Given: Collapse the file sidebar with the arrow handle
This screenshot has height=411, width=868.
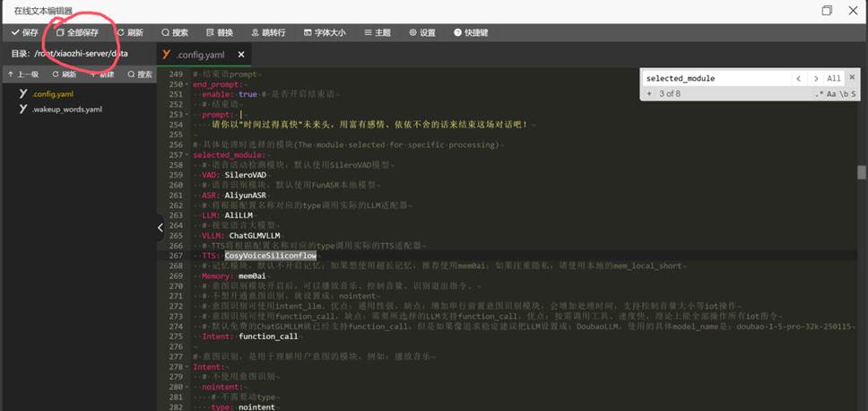Looking at the screenshot, I should [x=161, y=227].
